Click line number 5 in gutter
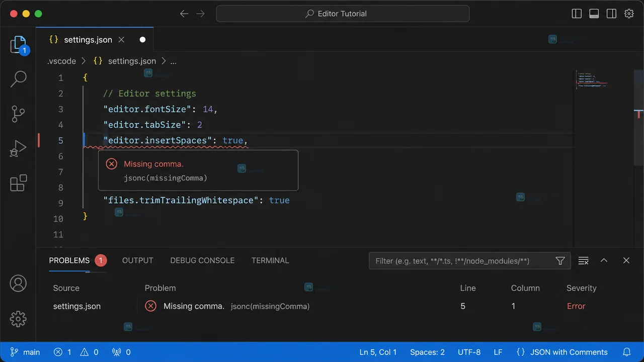Screen dimensions: 644x362 click(x=60, y=140)
